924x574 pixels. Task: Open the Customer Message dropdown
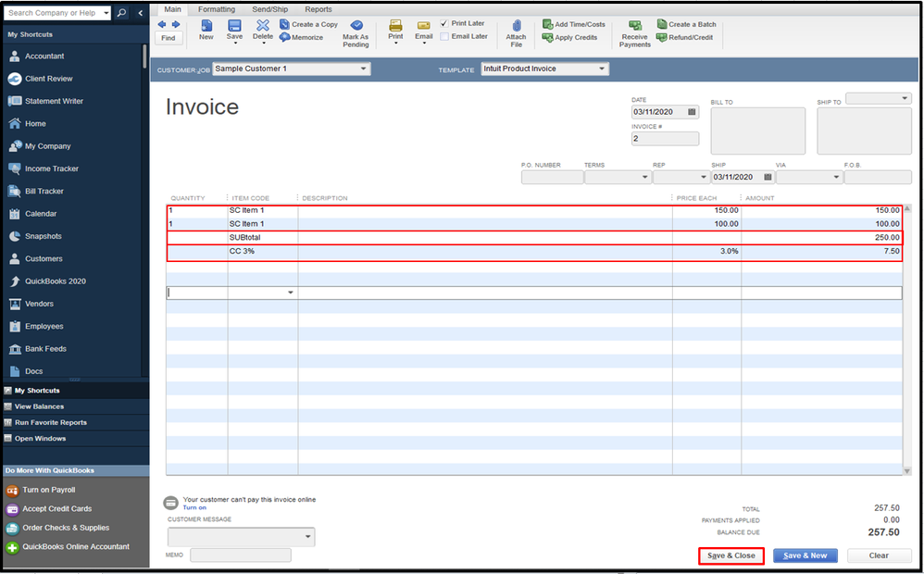307,537
